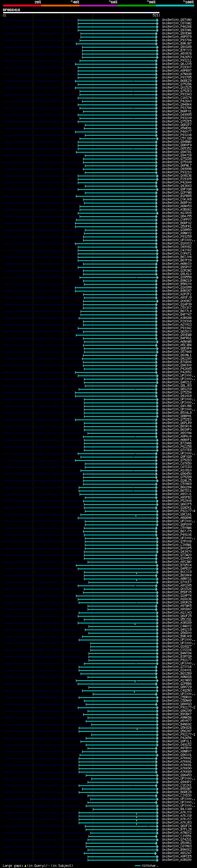The height and width of the screenshot is (868, 197).
Task: Select the UniRef100_B5X4L8 entry
Action: pos(176,413)
